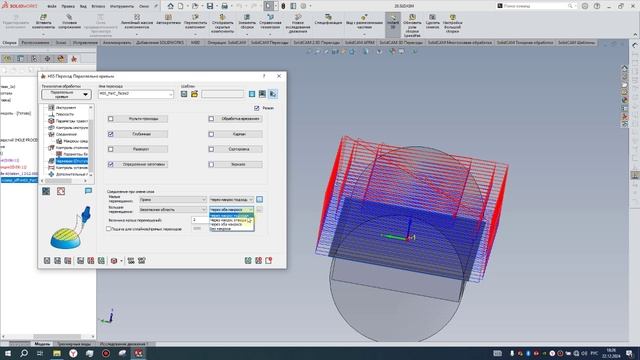Open the macro dropdown for Малые перемещения
The height and width of the screenshot is (360, 640).
point(231,200)
